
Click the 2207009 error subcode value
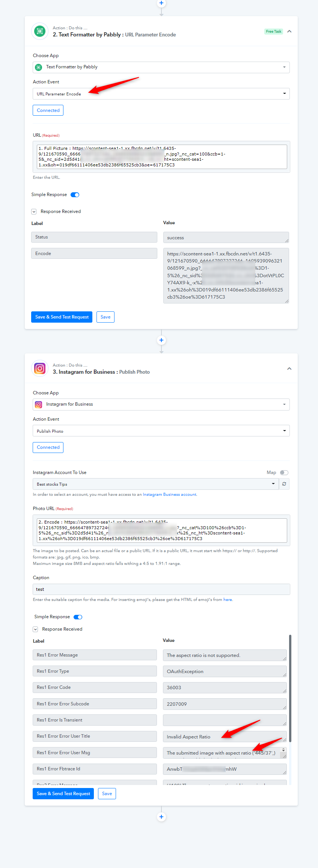(x=225, y=704)
